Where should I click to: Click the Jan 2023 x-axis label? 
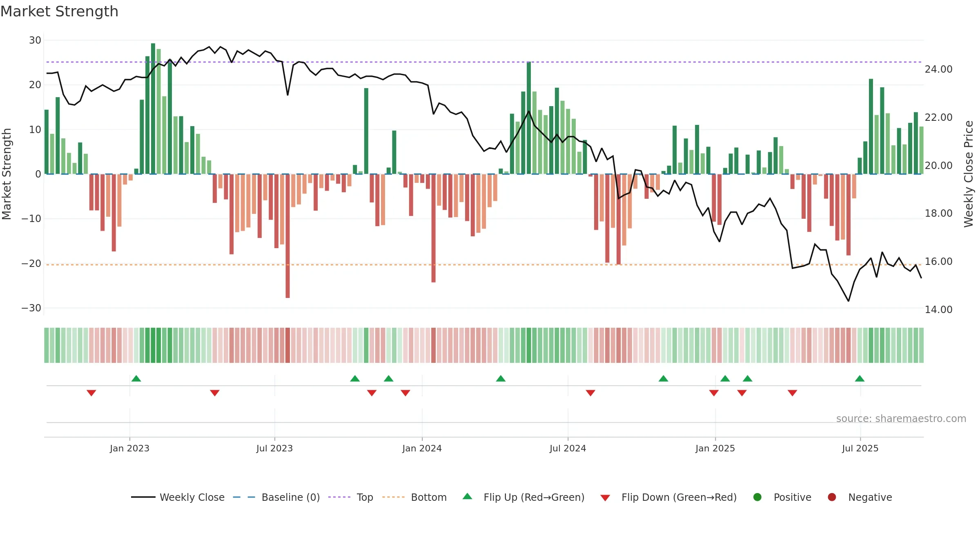pyautogui.click(x=129, y=448)
